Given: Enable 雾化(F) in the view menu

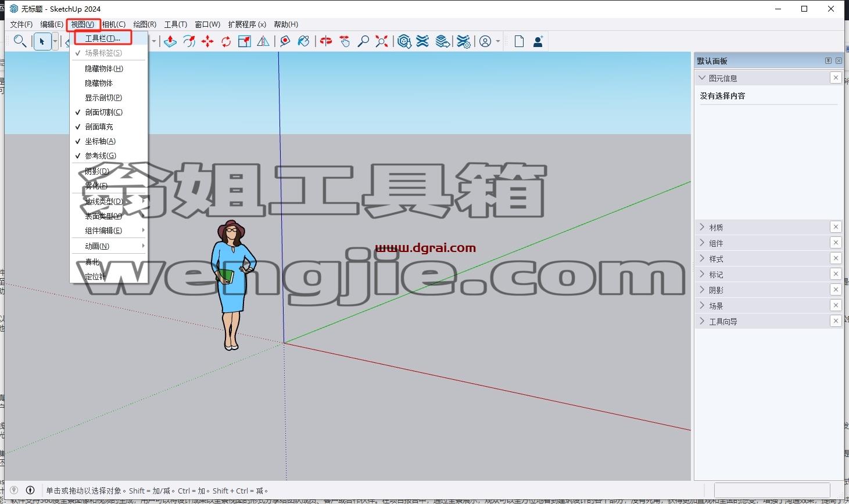Looking at the screenshot, I should pyautogui.click(x=109, y=186).
